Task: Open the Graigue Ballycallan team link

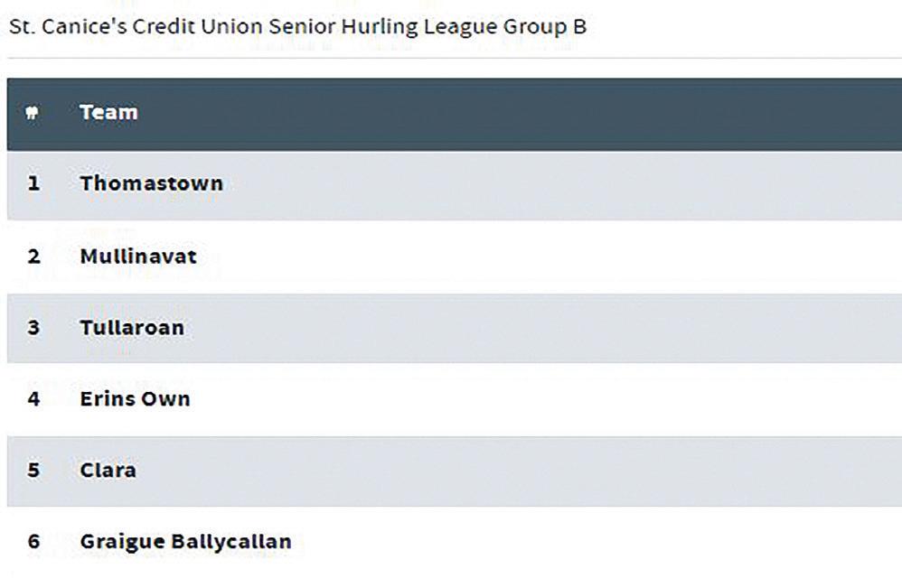Action: click(186, 542)
